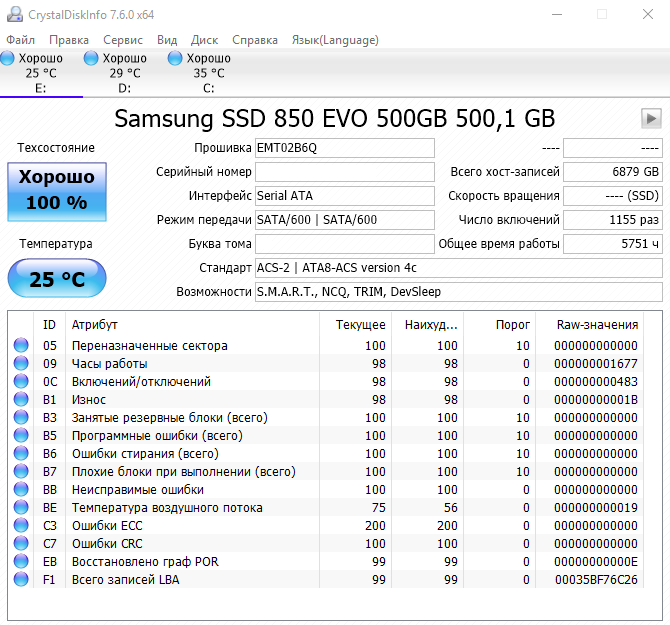This screenshot has height=625, width=670.
Task: Click the status icon for attribute BB
Action: pos(21,489)
